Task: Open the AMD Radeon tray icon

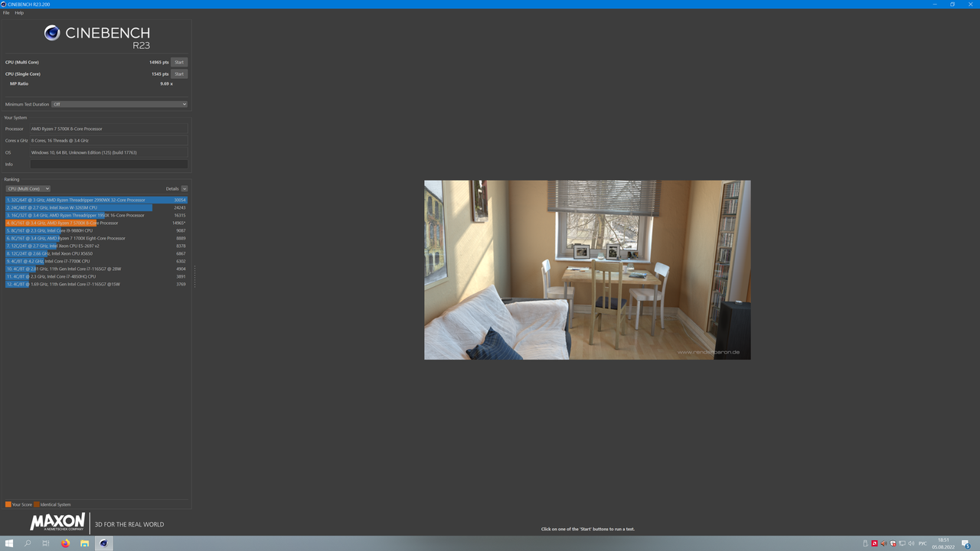Action: click(x=874, y=543)
